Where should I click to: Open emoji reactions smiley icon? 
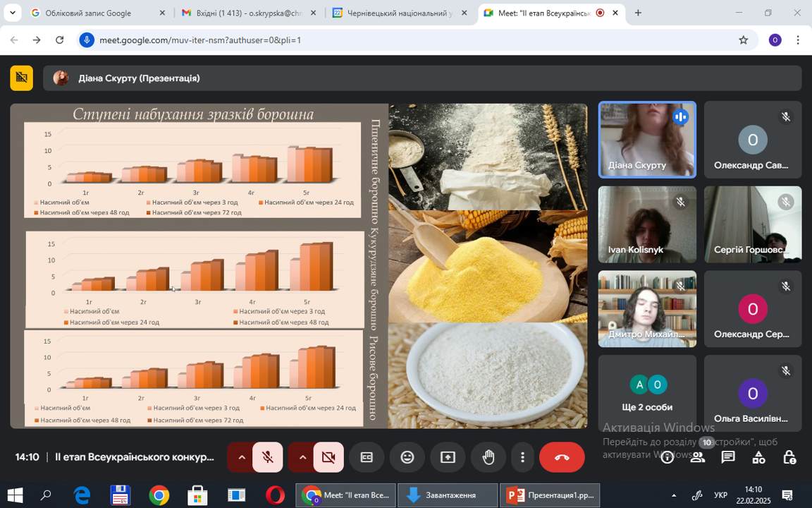407,457
